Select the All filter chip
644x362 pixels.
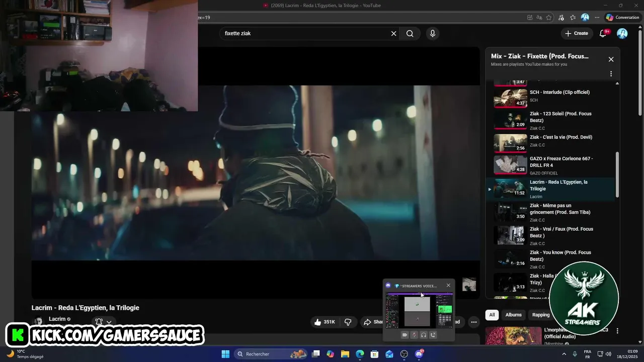(x=492, y=315)
